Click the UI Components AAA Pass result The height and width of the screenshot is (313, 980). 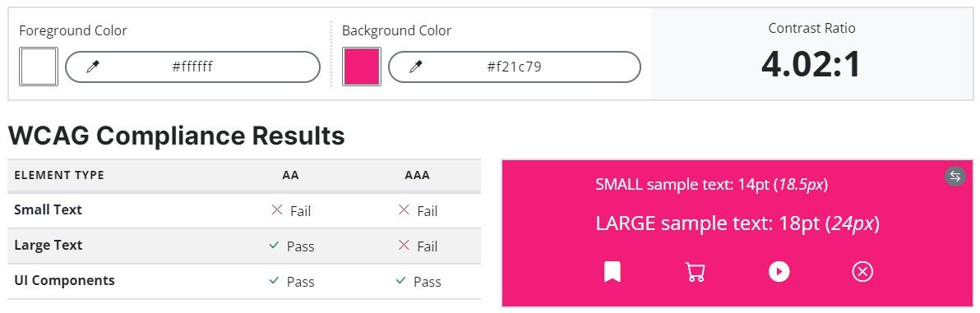point(418,282)
